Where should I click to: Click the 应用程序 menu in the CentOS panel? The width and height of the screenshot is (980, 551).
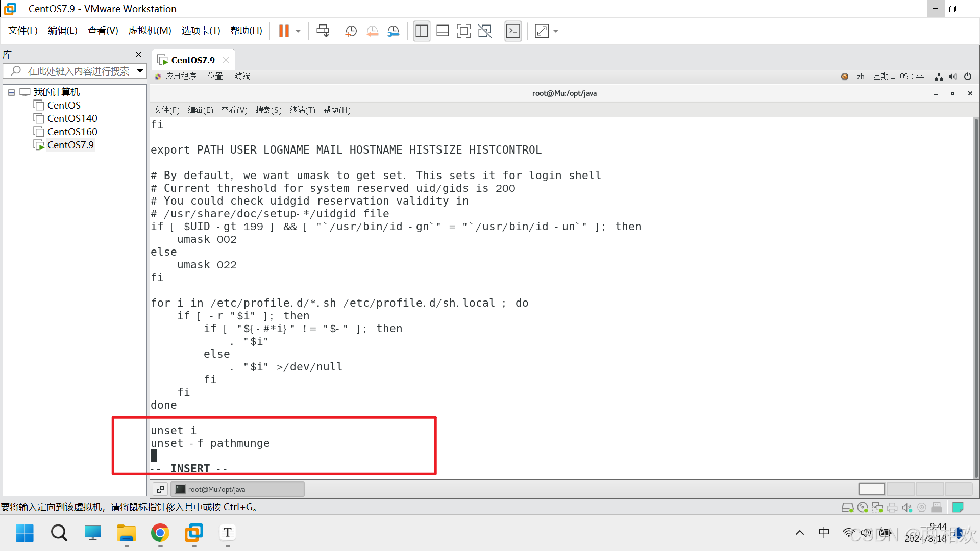(x=181, y=77)
